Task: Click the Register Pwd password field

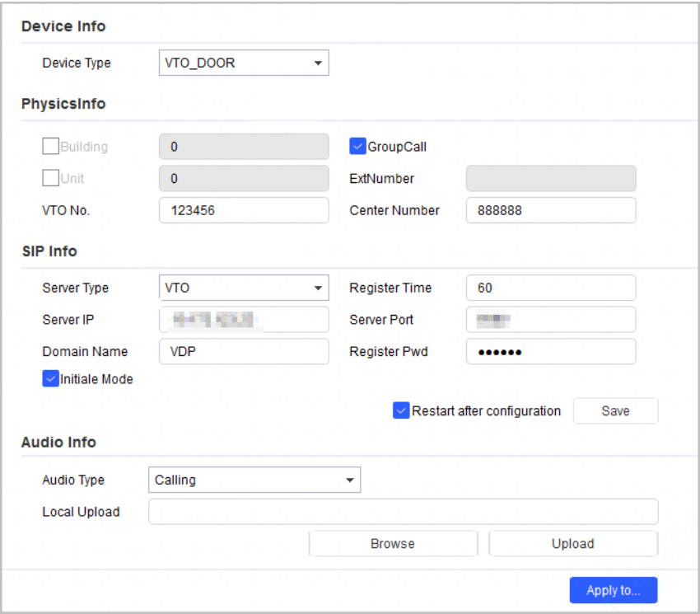Action: [x=551, y=351]
